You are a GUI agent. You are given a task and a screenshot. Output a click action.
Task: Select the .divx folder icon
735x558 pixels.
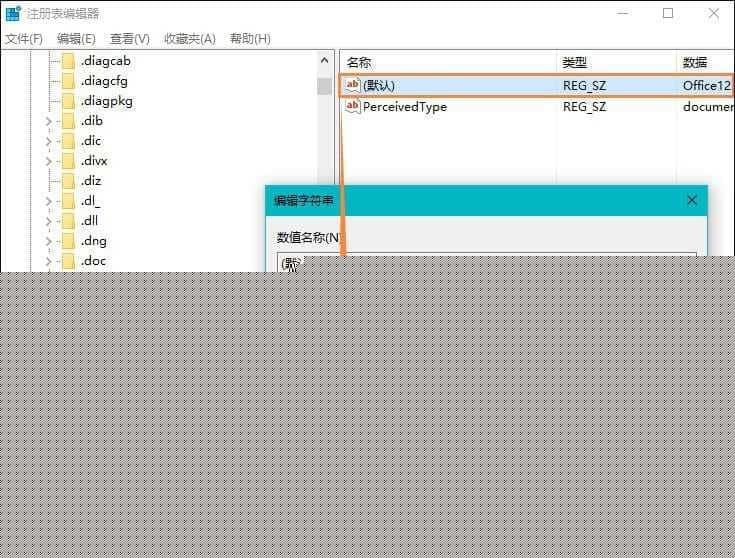coord(68,161)
